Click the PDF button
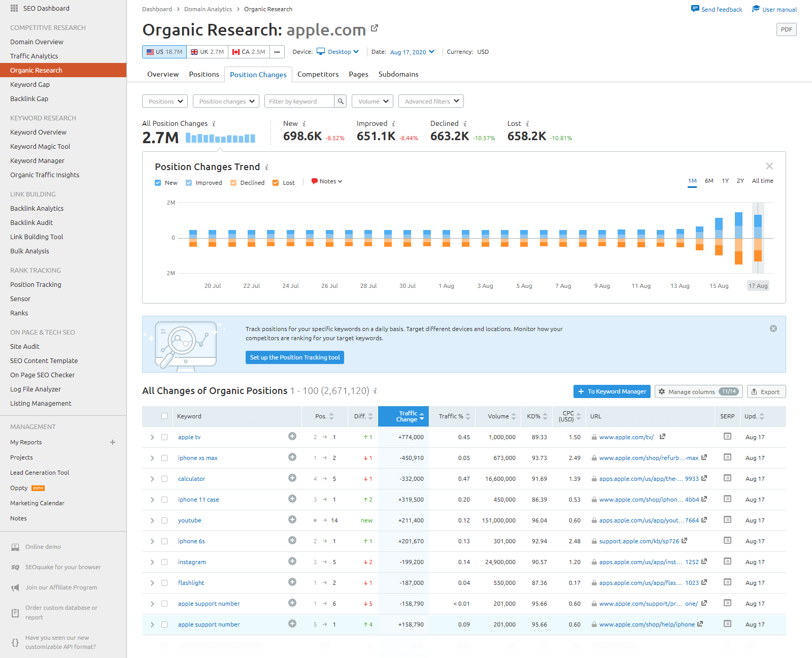The image size is (812, 658). [x=787, y=29]
